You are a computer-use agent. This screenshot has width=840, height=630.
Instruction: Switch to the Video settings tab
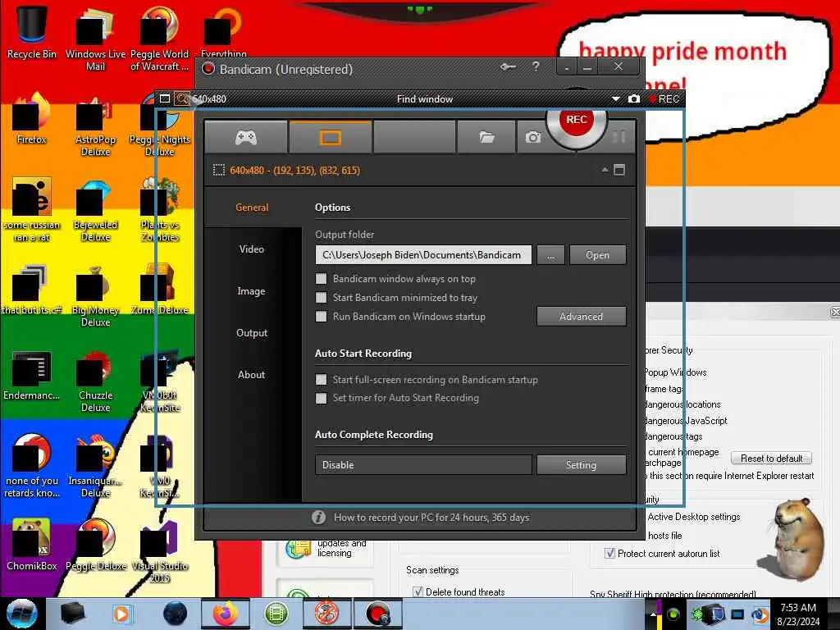pyautogui.click(x=252, y=249)
